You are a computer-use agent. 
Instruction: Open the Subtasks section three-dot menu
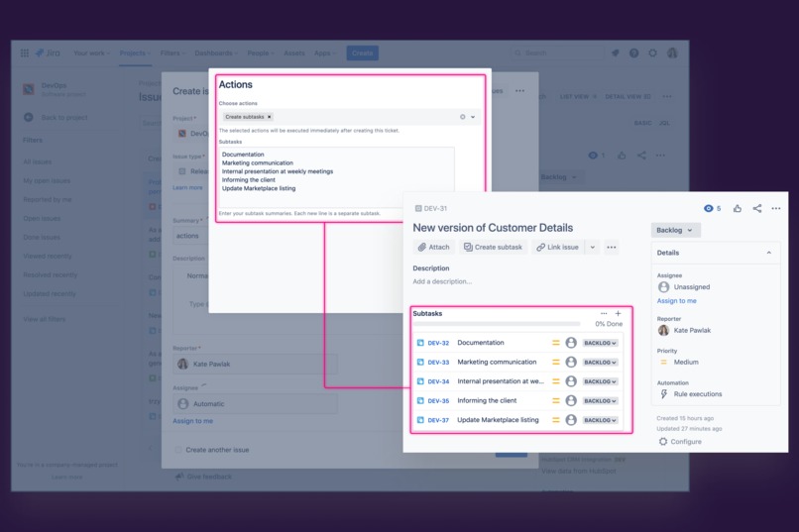coord(604,314)
